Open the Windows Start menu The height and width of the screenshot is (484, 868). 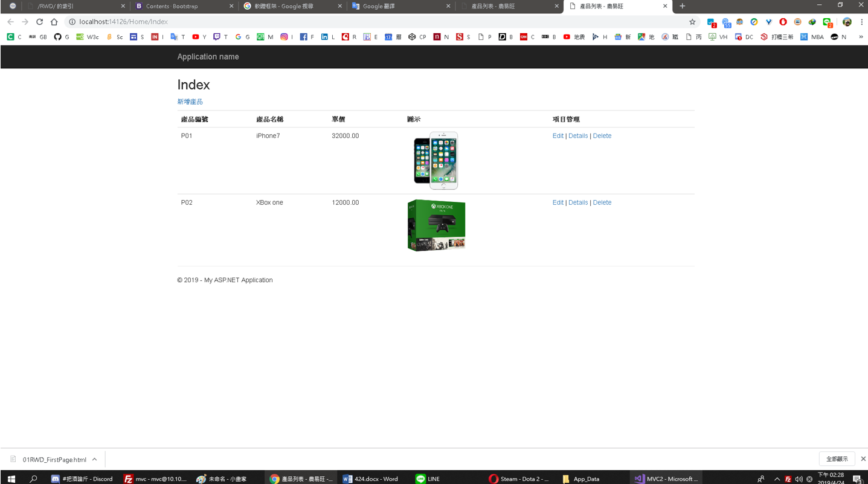click(x=11, y=479)
